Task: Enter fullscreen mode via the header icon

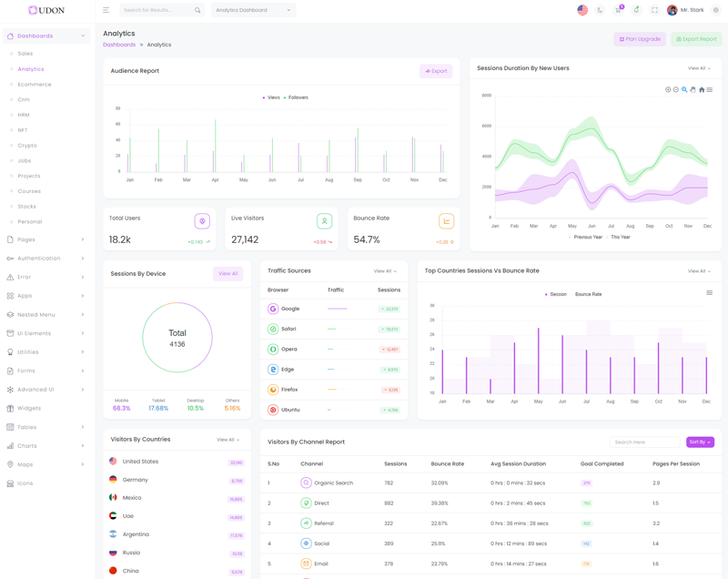Action: tap(654, 10)
